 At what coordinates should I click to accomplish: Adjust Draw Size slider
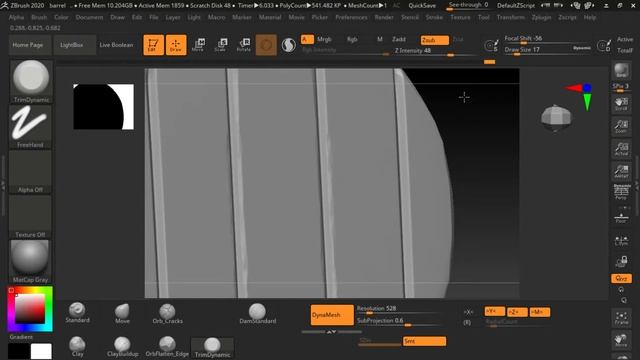[x=537, y=50]
